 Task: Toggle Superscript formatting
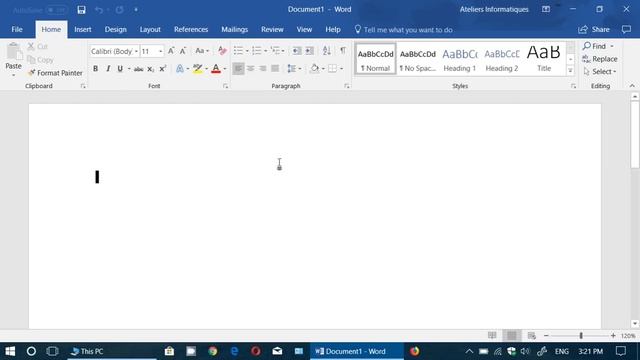(162, 69)
